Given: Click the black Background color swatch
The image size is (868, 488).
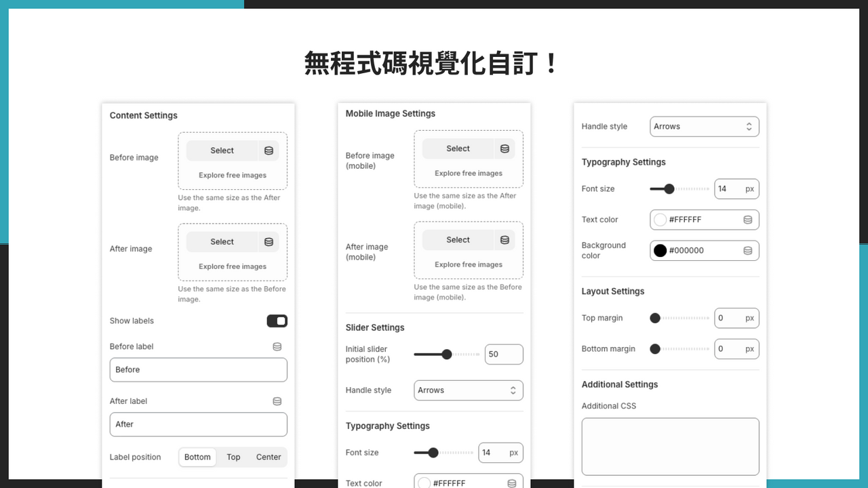Looking at the screenshot, I should [660, 250].
